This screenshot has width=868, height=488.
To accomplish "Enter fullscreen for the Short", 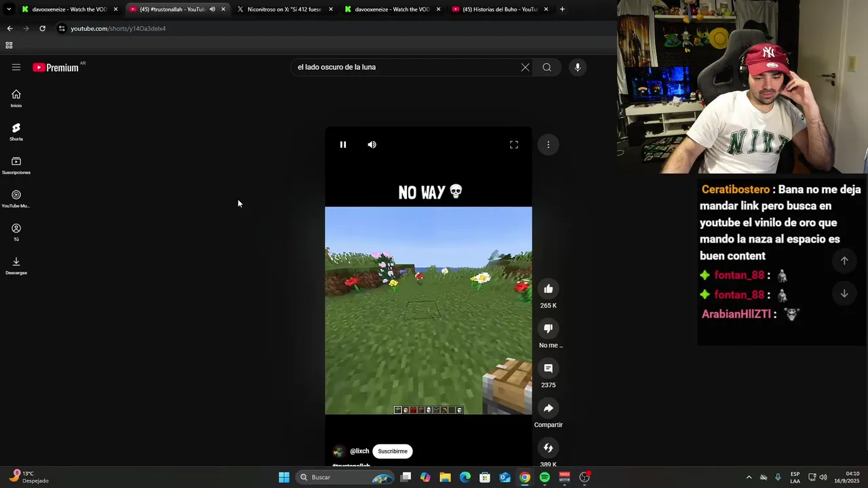I will tap(514, 144).
